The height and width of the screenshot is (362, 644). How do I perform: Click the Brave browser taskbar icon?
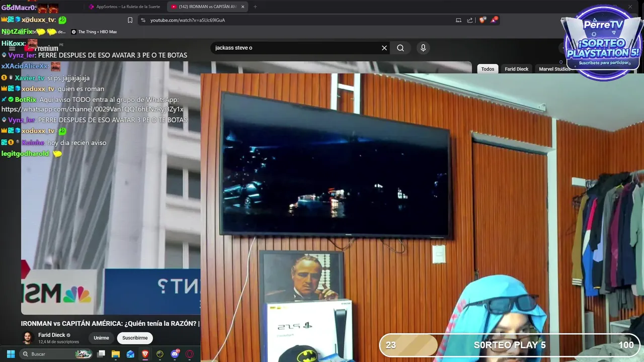[x=145, y=354]
